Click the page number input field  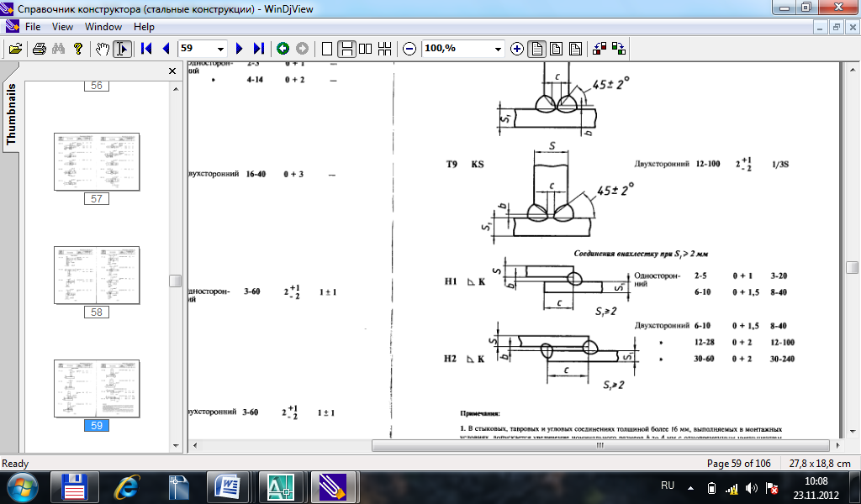(197, 49)
